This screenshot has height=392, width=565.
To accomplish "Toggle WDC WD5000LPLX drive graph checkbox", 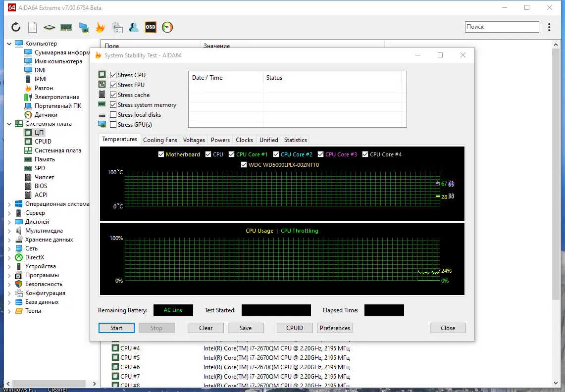I will [244, 165].
